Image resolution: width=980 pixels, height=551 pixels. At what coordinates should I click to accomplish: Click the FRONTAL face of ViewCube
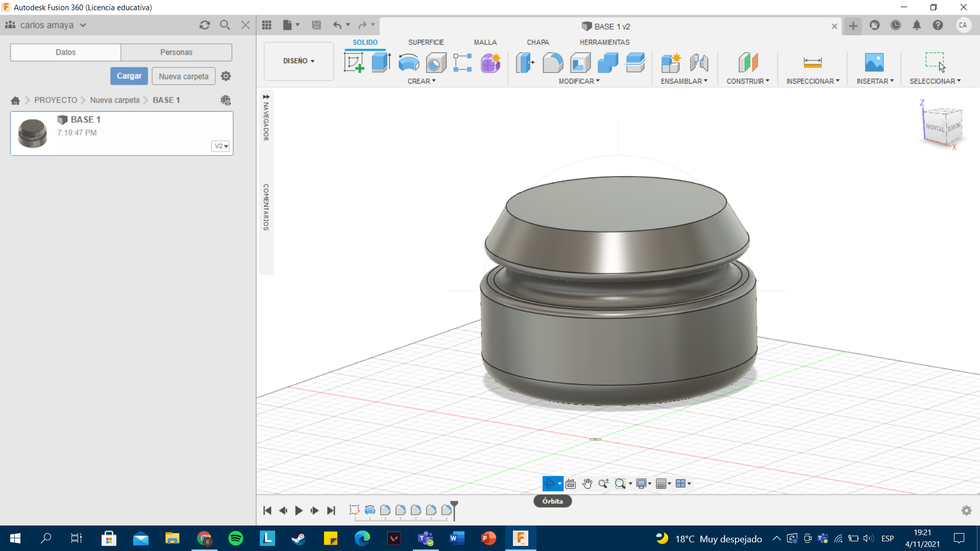tap(935, 128)
